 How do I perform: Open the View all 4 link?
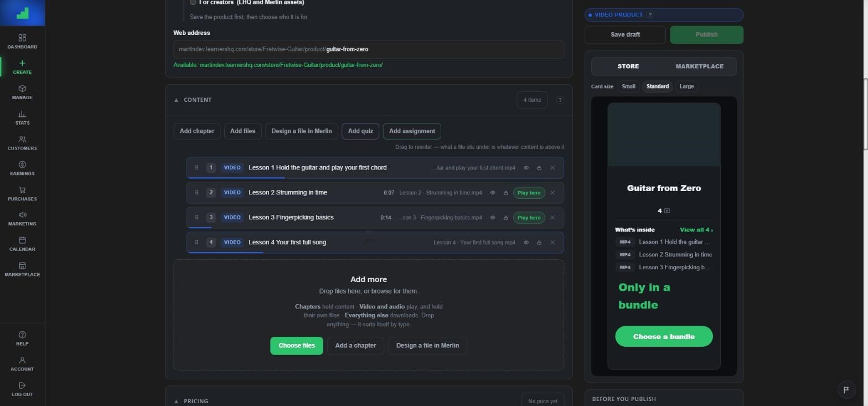click(696, 230)
